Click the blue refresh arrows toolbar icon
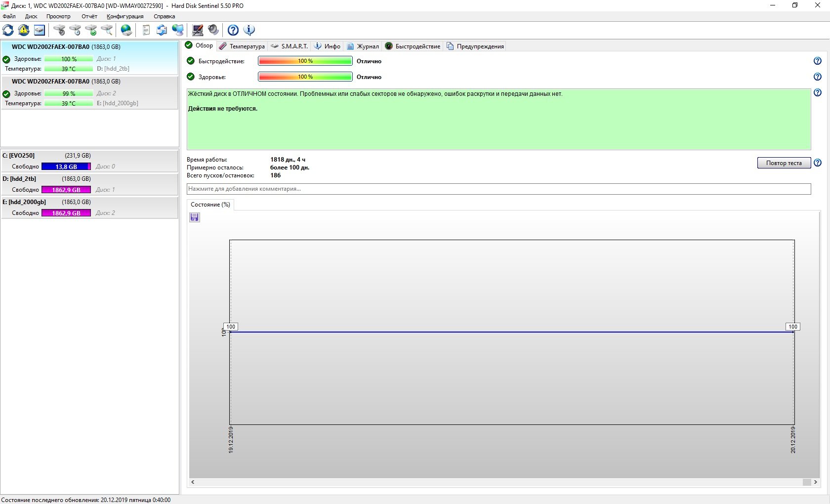 tap(8, 30)
